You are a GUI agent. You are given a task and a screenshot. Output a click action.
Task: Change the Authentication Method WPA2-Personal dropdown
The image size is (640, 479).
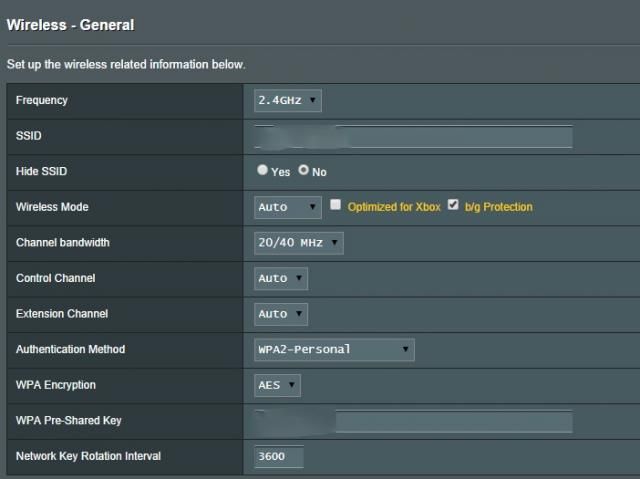pos(334,350)
